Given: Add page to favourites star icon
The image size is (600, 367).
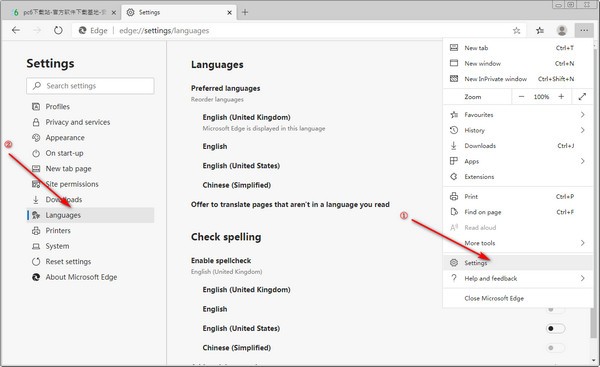Looking at the screenshot, I should pyautogui.click(x=516, y=31).
